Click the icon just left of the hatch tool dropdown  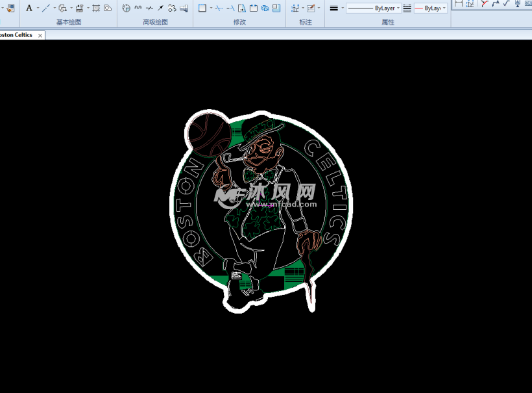pos(79,8)
